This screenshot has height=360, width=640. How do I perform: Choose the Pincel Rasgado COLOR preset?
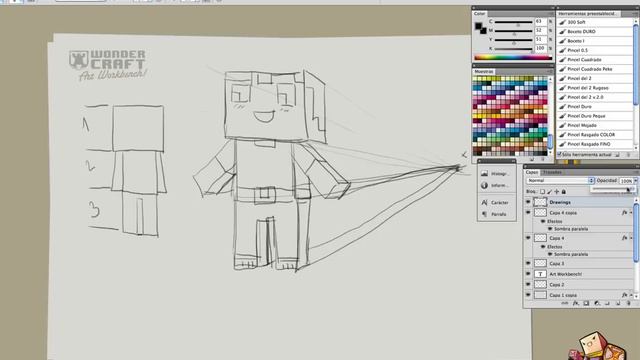tap(595, 135)
